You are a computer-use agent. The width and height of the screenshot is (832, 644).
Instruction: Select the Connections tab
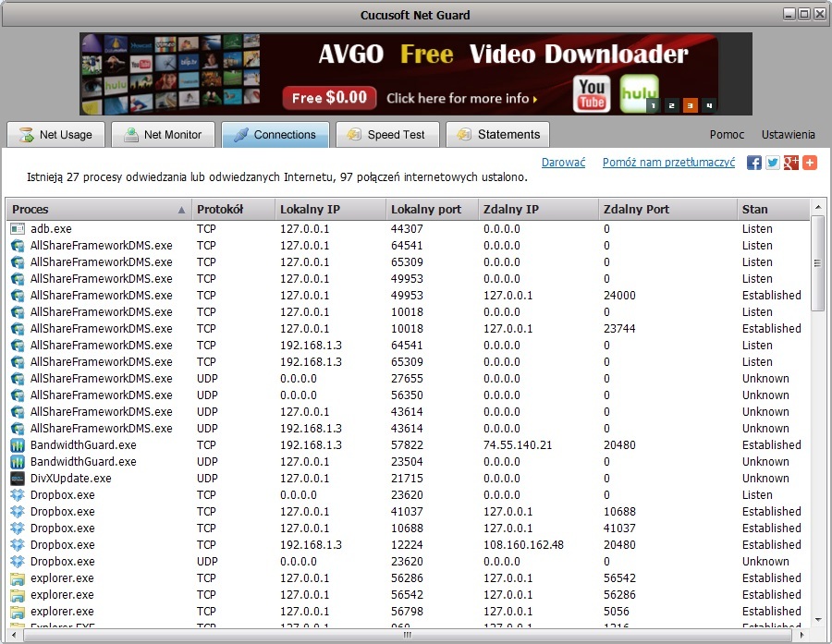[275, 134]
